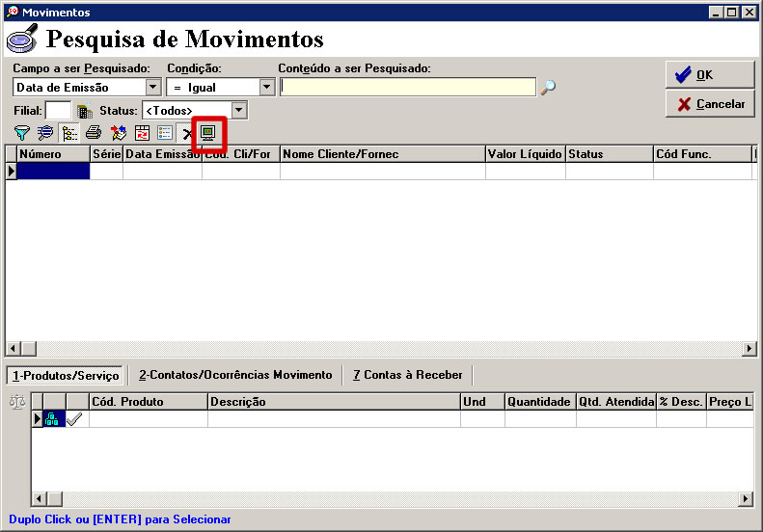Image resolution: width=763 pixels, height=532 pixels.
Task: Click the funnel filter icon in toolbar
Action: tap(21, 133)
